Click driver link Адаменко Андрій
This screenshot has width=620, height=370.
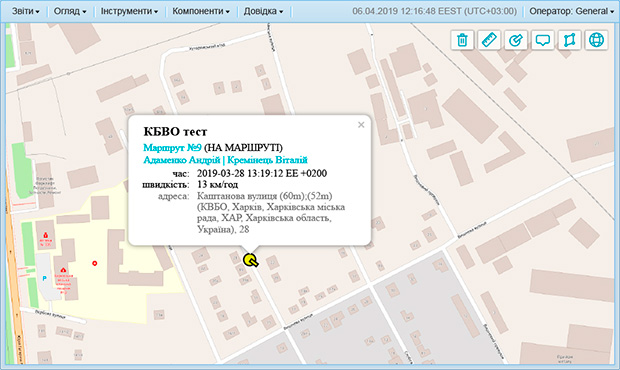181,160
